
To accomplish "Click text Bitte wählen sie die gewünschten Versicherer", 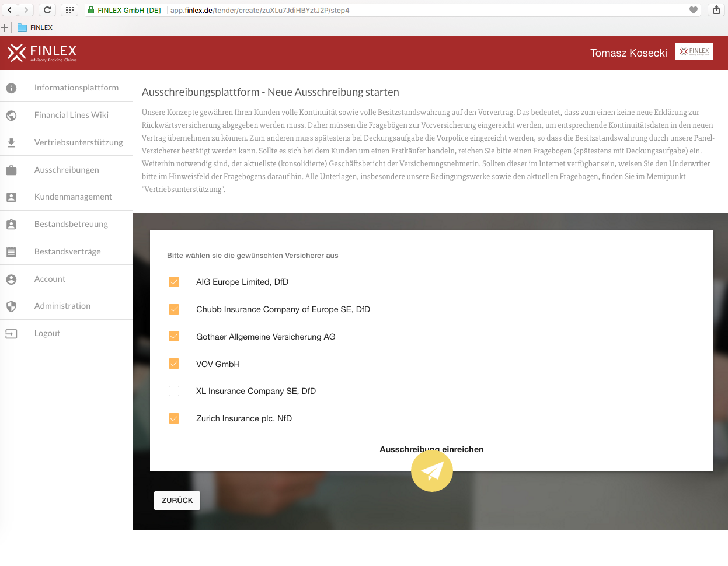I will [252, 256].
